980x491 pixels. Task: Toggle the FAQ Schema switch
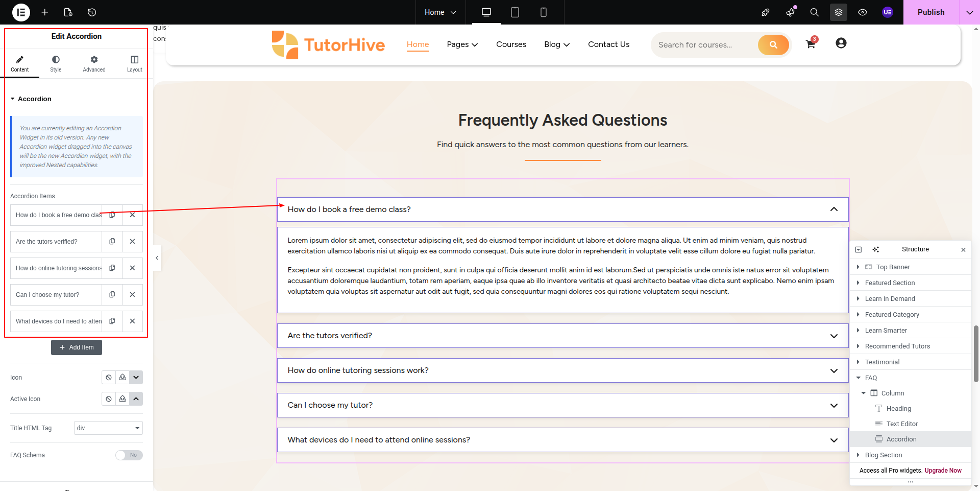pos(129,455)
